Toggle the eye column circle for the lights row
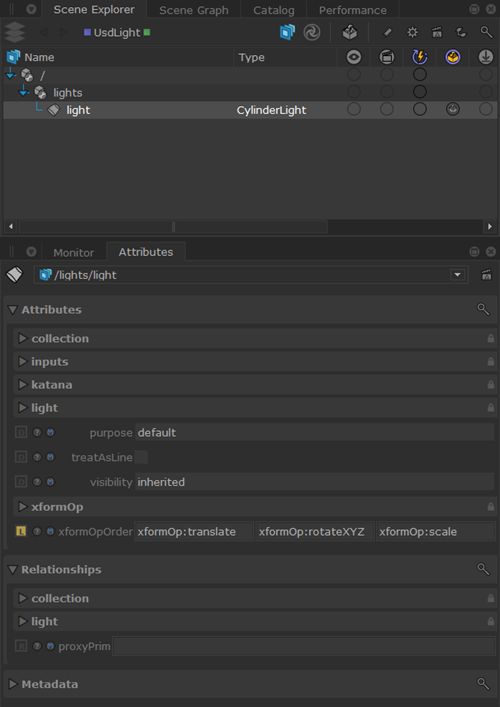500x707 pixels. (x=354, y=92)
